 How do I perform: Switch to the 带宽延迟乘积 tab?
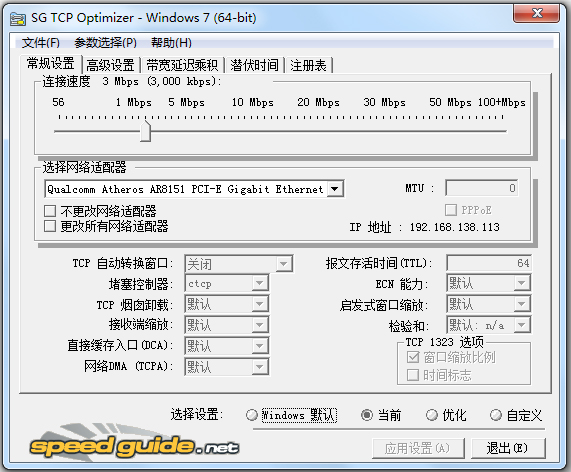[x=182, y=66]
